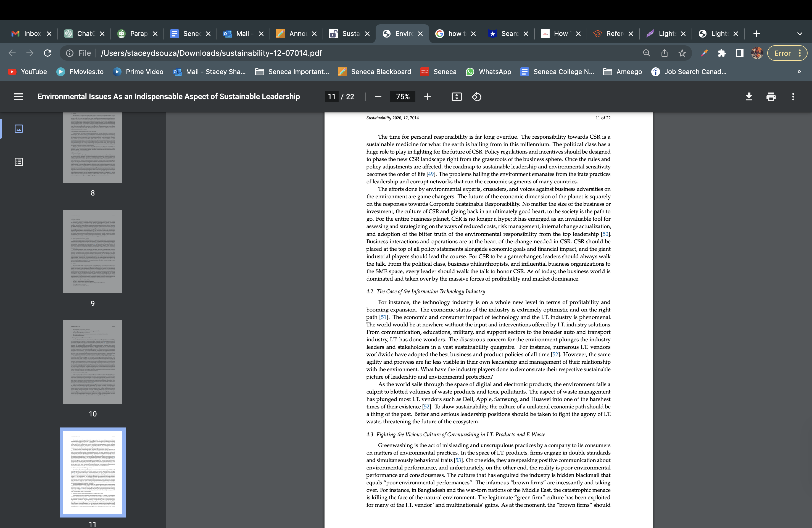Follow citation link [53] in text

click(458, 460)
